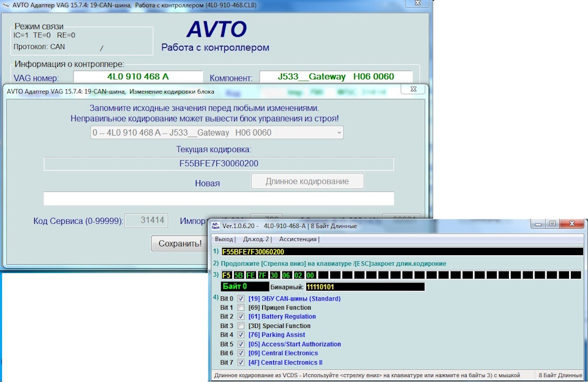Open the Выход menu

click(224, 239)
